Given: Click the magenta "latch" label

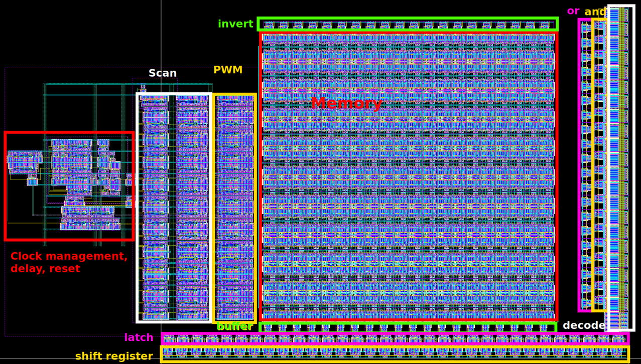Looking at the screenshot, I should [139, 338].
